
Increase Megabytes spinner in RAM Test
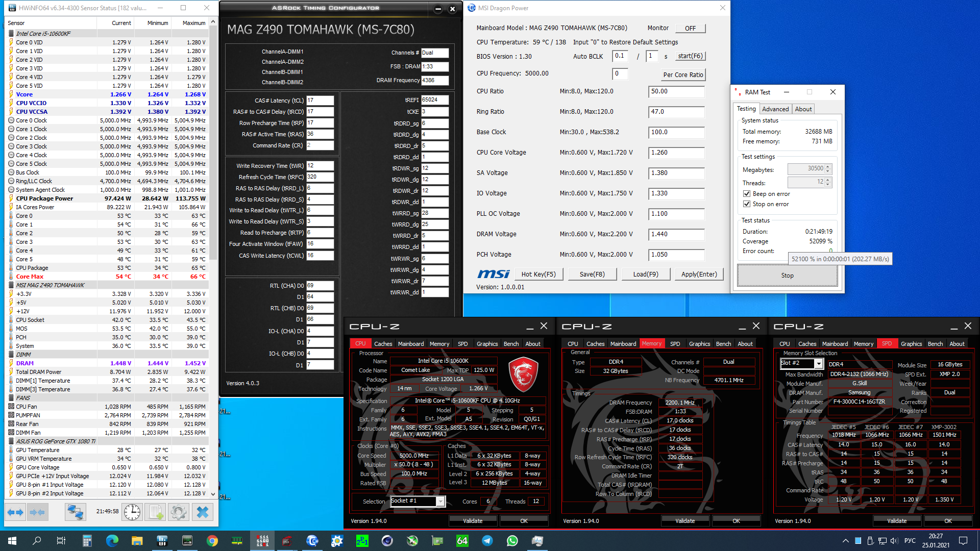[828, 166]
